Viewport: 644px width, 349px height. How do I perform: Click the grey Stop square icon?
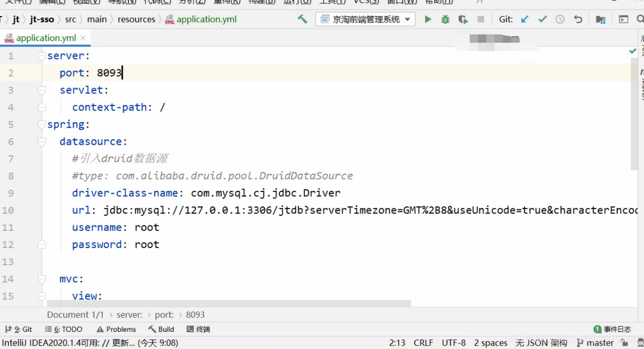pos(481,19)
